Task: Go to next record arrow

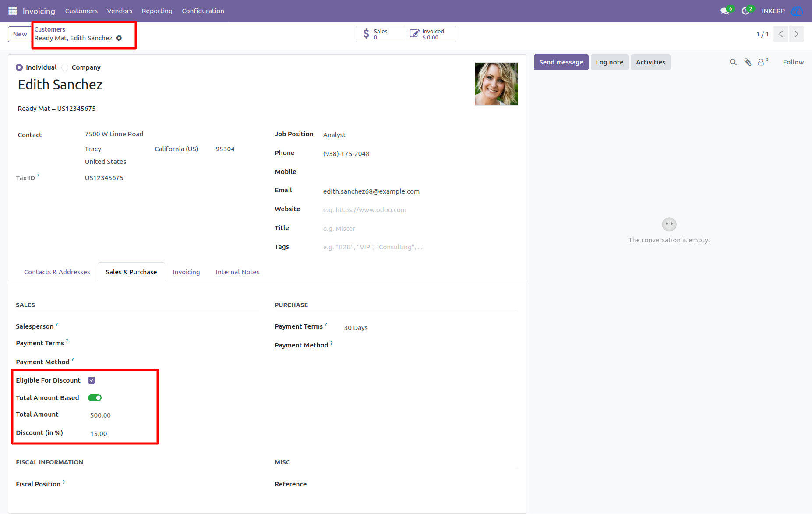Action: click(x=796, y=34)
